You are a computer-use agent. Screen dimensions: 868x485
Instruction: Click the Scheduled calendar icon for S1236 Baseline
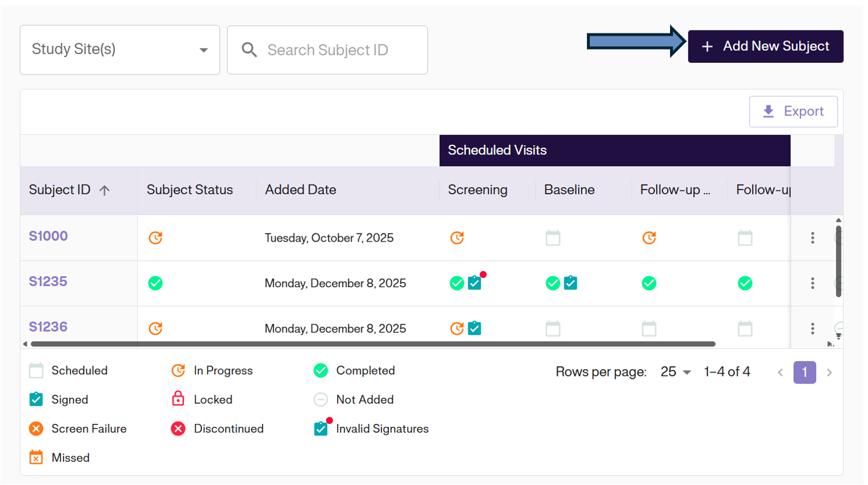553,328
